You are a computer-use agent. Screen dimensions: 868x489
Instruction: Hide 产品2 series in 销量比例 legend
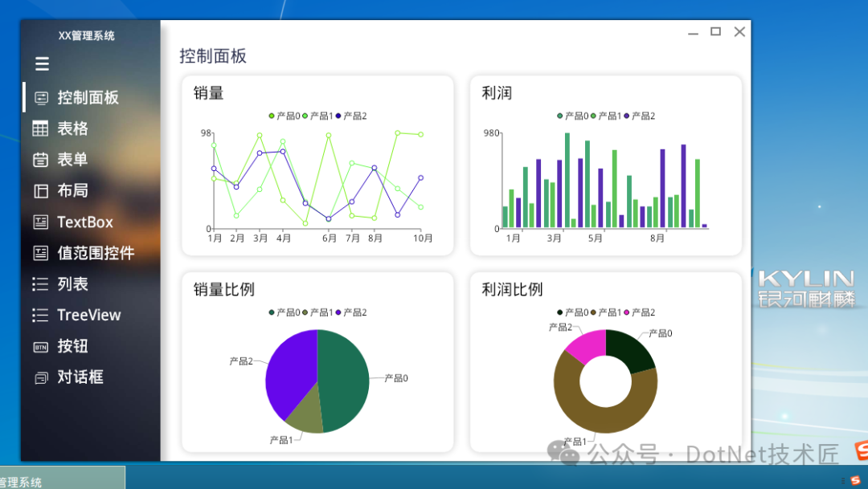[351, 312]
